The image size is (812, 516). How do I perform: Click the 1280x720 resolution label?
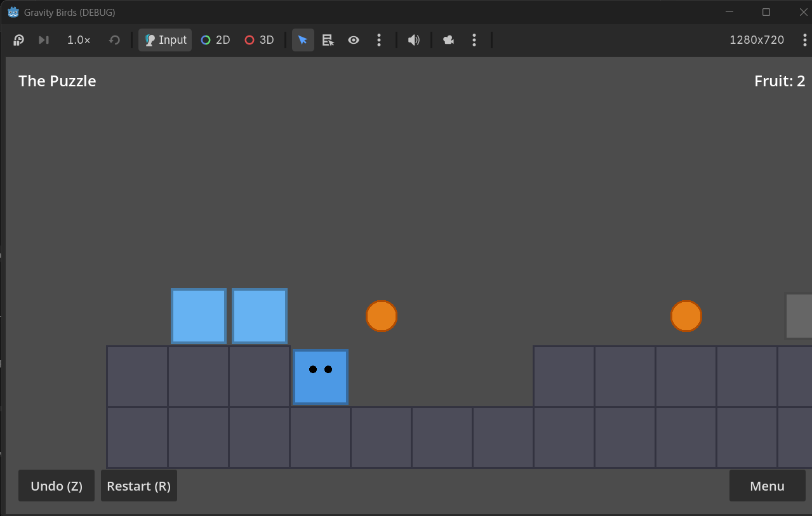coord(757,40)
